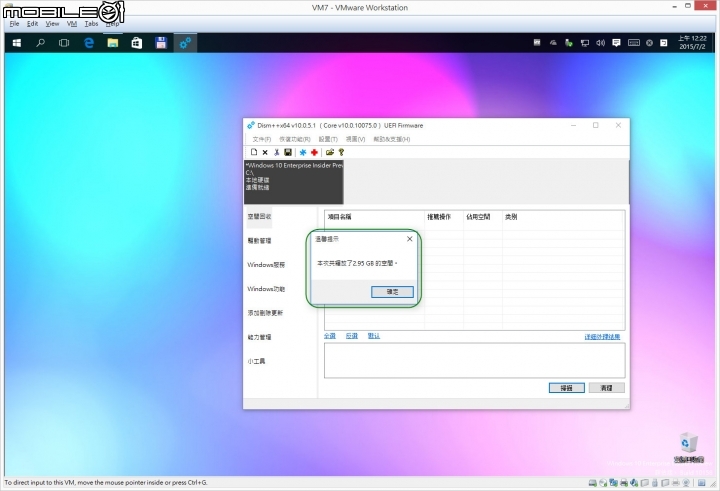Select the Windows功能 sidebar tab
This screenshot has height=491, width=720.
266,289
